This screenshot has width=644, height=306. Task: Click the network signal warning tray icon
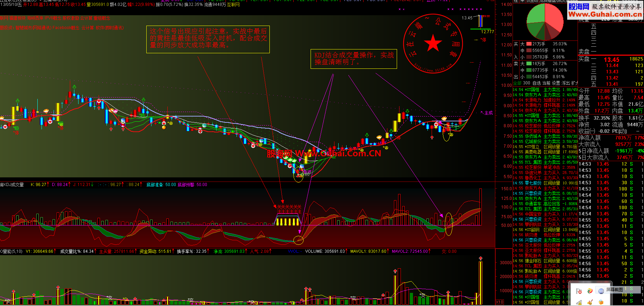point(579,302)
